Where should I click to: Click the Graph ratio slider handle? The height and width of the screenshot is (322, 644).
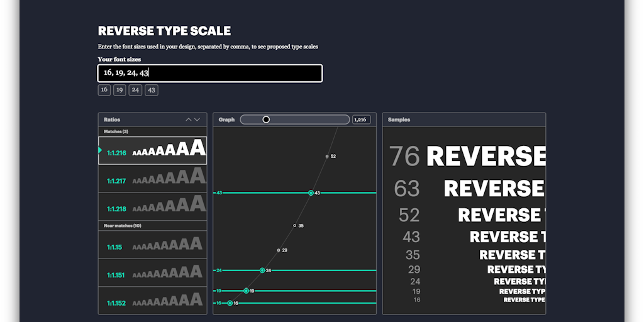pyautogui.click(x=266, y=119)
